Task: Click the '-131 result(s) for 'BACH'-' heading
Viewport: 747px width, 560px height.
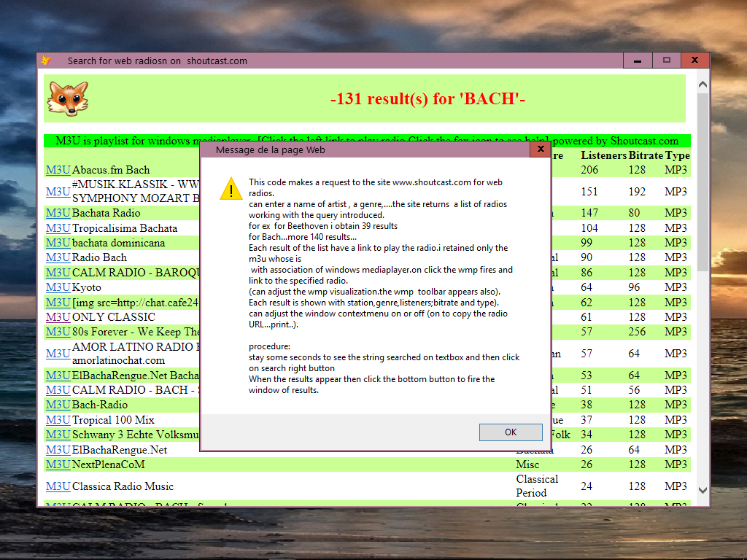Action: (x=427, y=98)
